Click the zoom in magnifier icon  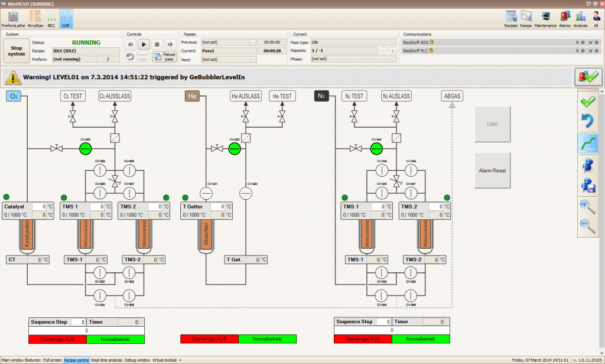[587, 206]
